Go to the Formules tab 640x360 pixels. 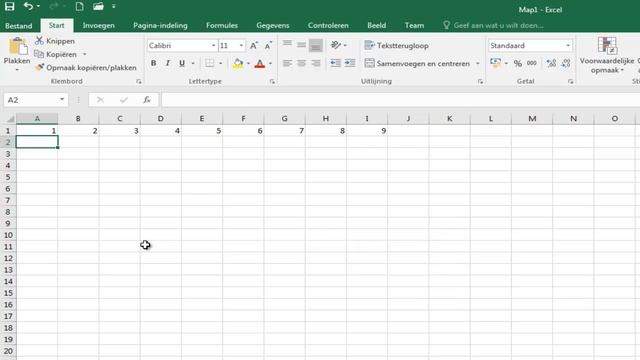coord(222,25)
